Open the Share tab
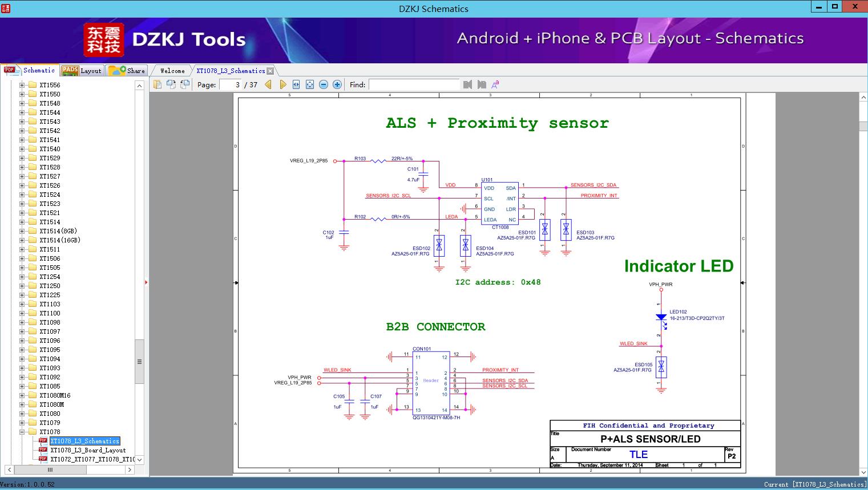The width and height of the screenshot is (868, 490). 127,71
